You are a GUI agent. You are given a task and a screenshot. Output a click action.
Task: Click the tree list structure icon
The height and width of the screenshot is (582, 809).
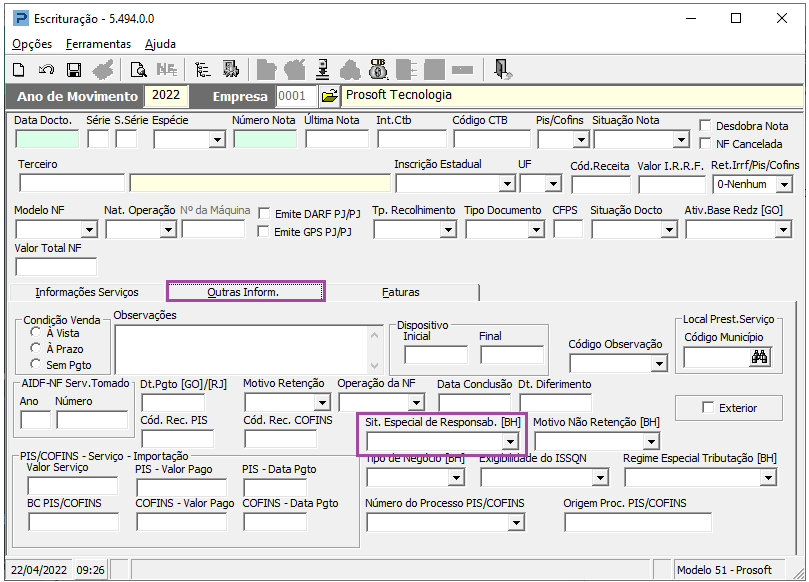[x=202, y=70]
